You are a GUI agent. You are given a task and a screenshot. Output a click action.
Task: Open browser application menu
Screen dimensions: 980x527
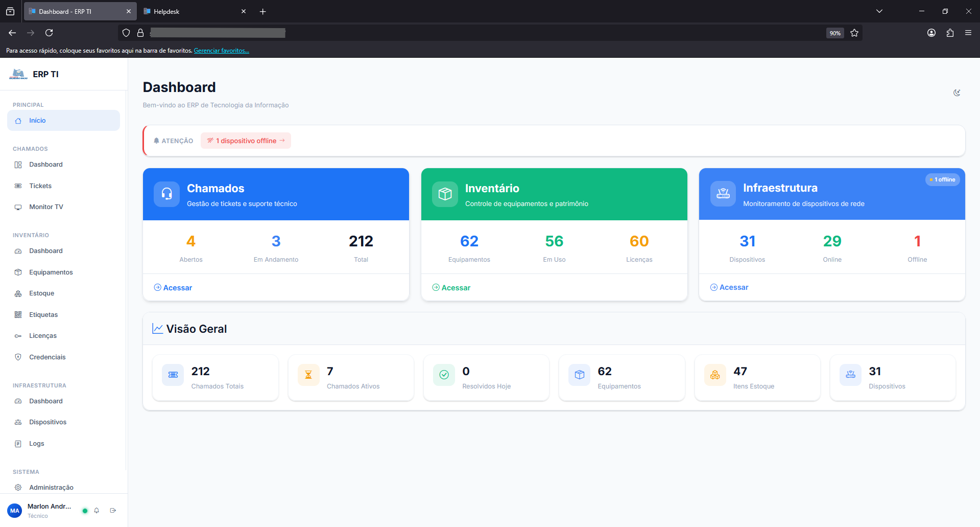coord(968,33)
